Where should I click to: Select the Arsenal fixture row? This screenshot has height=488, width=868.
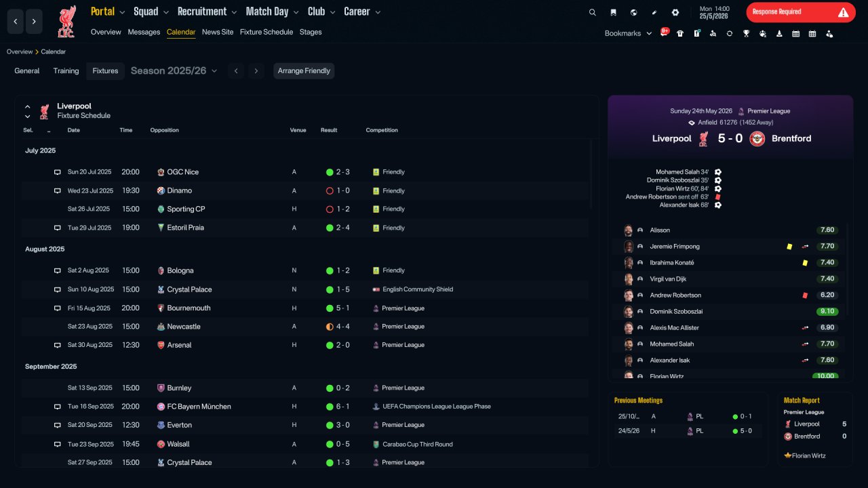tap(305, 345)
